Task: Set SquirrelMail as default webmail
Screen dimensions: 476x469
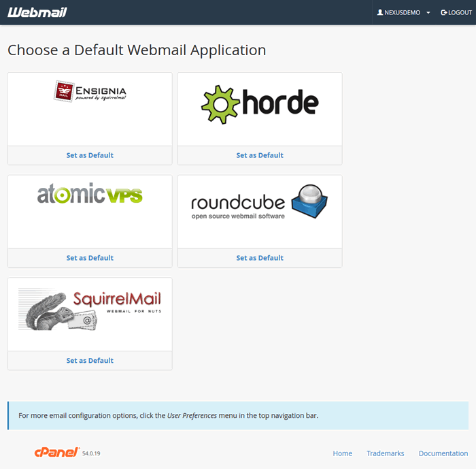Action: [x=90, y=361]
